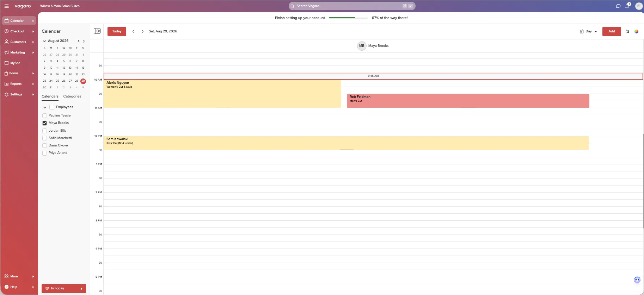Collapse the August 2026 month picker
Viewport: 644px width, 295px height.
tap(44, 41)
